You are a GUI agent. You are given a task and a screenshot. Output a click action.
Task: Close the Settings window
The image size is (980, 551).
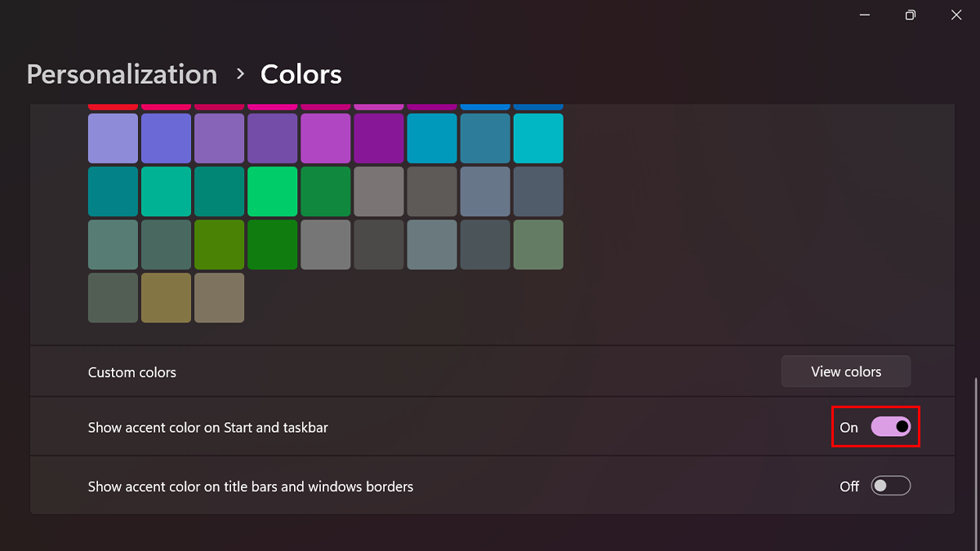956,15
